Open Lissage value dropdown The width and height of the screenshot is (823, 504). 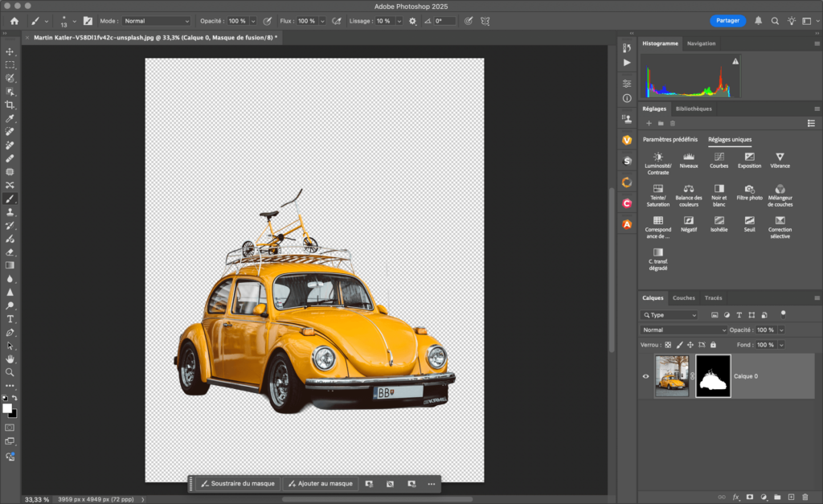(399, 21)
